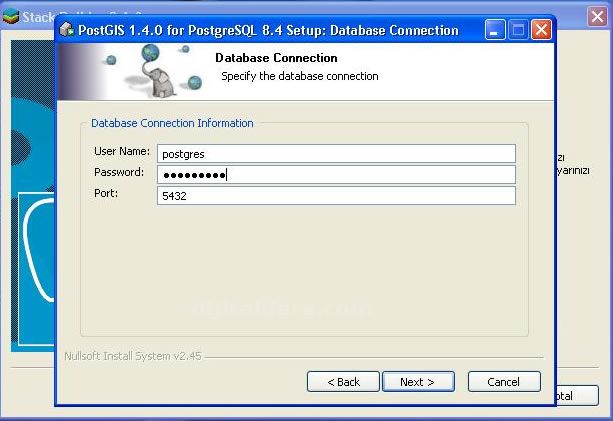Click into the User Name field

click(336, 154)
